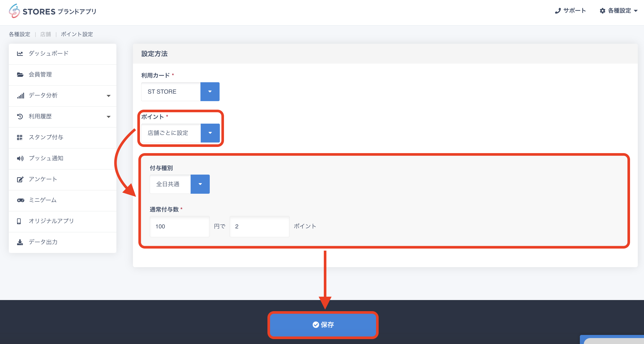Click 各種設定 in the breadcrumb
The width and height of the screenshot is (644, 344).
tap(19, 34)
